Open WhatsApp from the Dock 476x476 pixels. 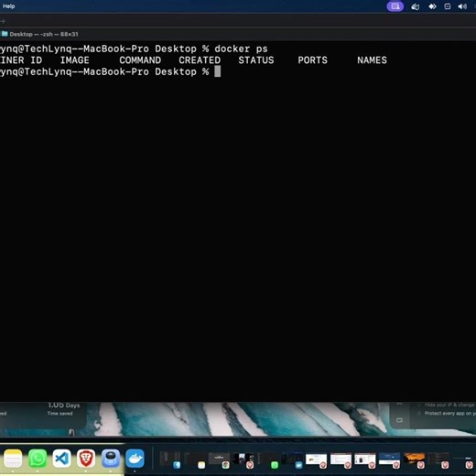pos(38,459)
